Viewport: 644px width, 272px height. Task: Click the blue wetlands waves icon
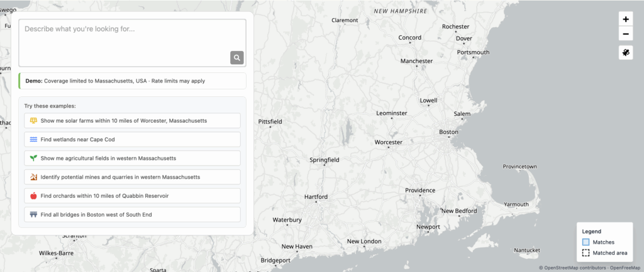pyautogui.click(x=33, y=139)
